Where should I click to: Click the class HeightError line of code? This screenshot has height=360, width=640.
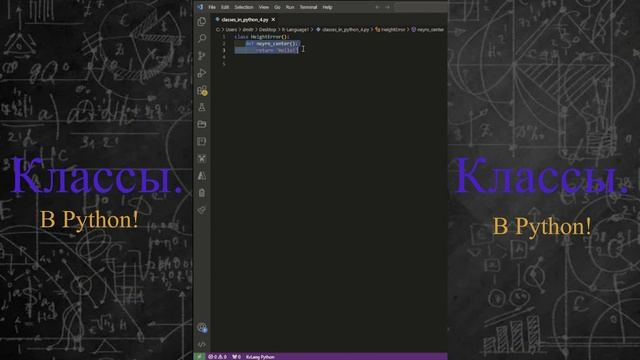point(262,37)
